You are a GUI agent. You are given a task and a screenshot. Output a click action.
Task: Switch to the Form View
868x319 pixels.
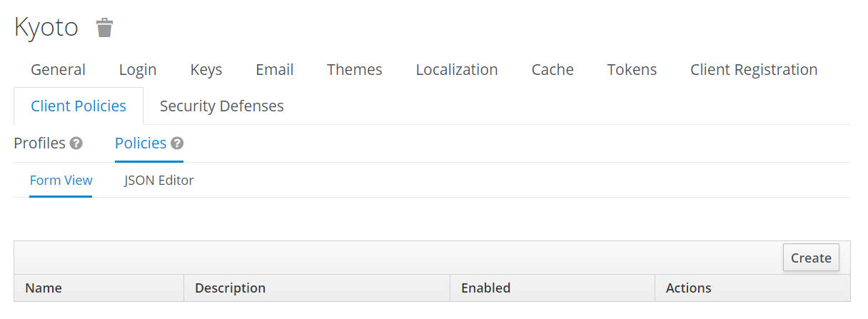coord(61,180)
